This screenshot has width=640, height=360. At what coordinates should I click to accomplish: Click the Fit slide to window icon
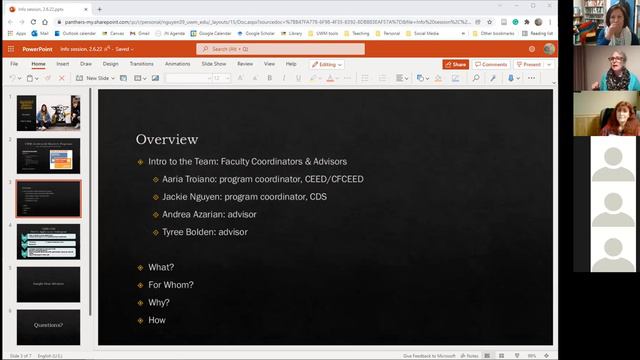tap(547, 356)
